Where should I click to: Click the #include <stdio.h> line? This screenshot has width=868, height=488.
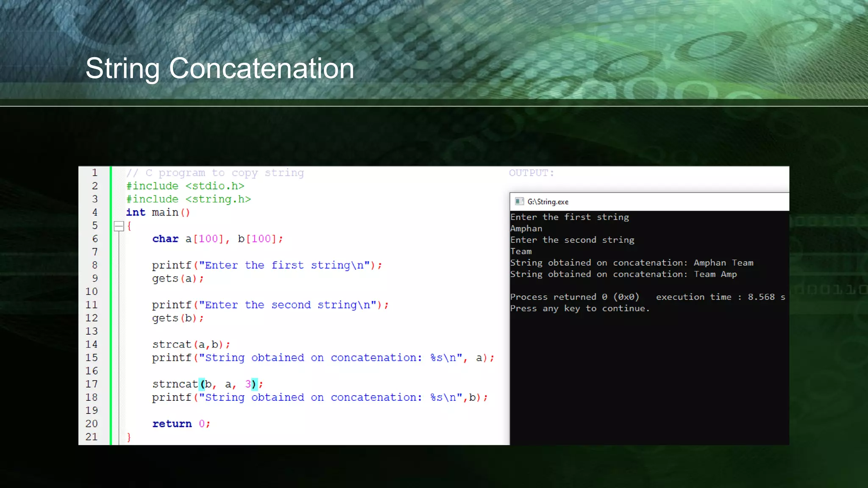coord(185,186)
